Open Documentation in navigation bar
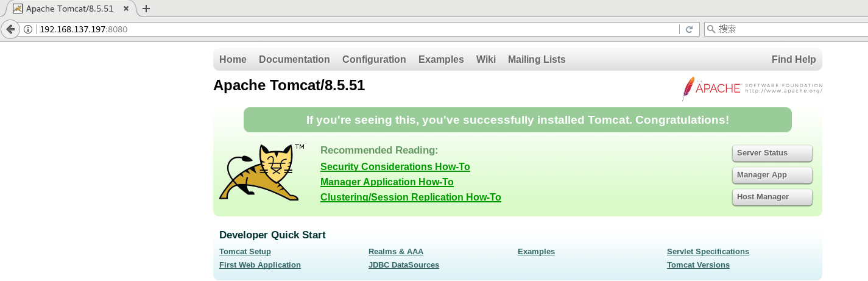The height and width of the screenshot is (281, 868). 294,60
